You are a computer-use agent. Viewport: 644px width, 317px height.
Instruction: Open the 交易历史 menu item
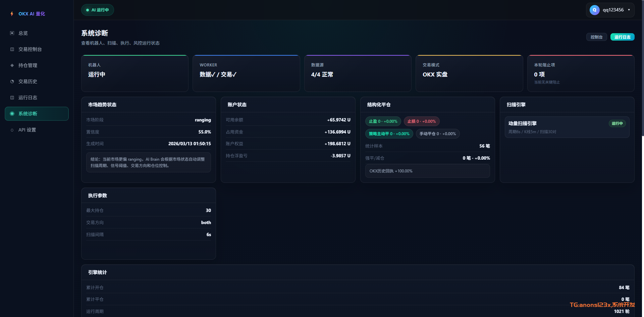pyautogui.click(x=28, y=82)
